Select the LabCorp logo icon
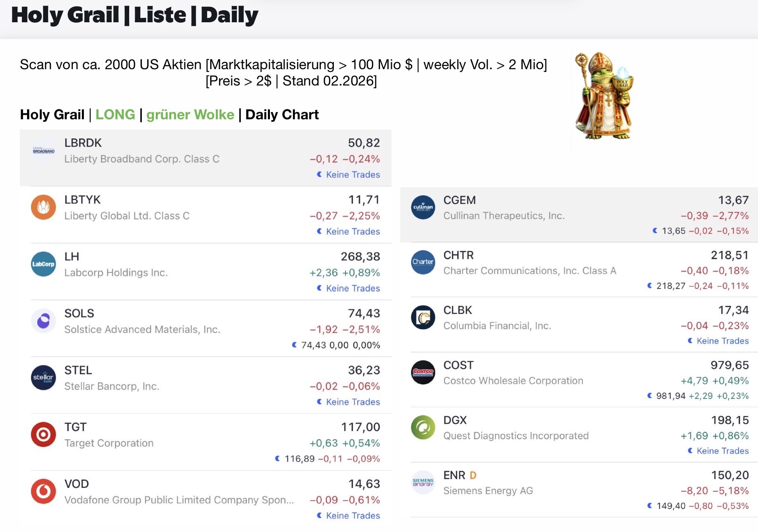Screen dimensions: 758x532 click(x=43, y=264)
